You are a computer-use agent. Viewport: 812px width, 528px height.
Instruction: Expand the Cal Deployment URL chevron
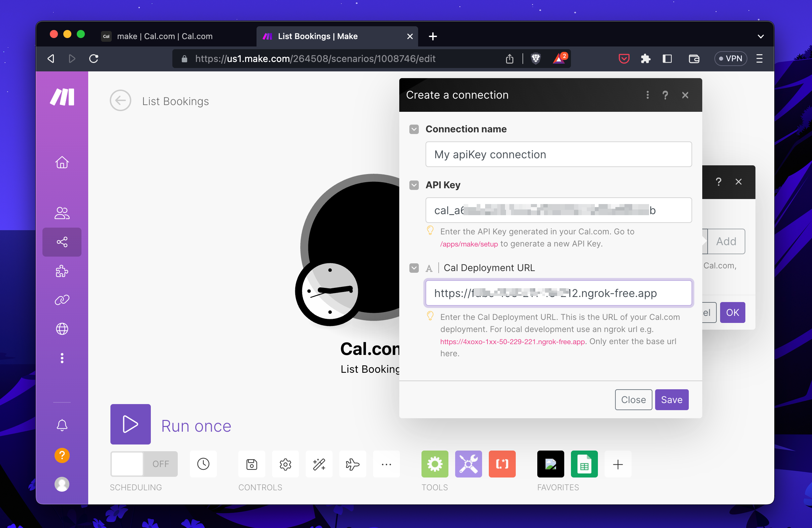(414, 268)
